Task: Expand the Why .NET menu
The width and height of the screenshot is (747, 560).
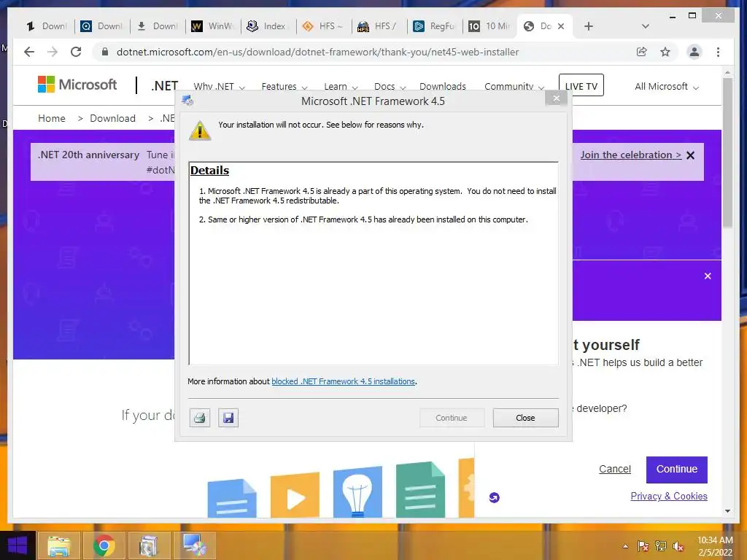Action: coord(219,86)
